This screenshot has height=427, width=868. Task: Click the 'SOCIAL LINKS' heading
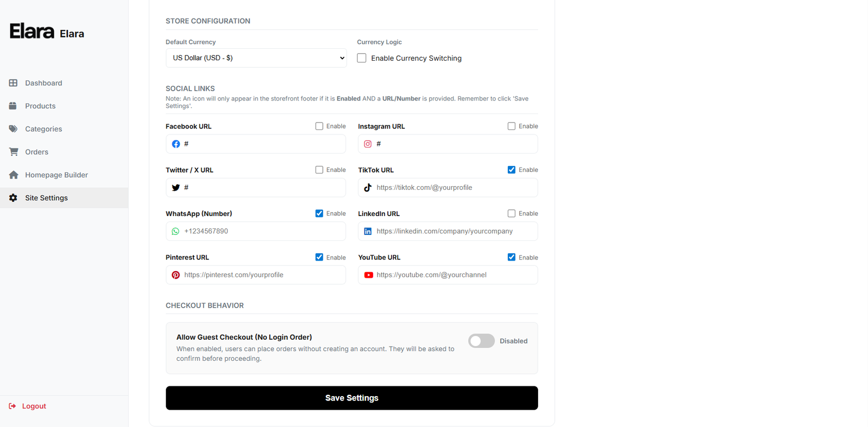pos(190,88)
